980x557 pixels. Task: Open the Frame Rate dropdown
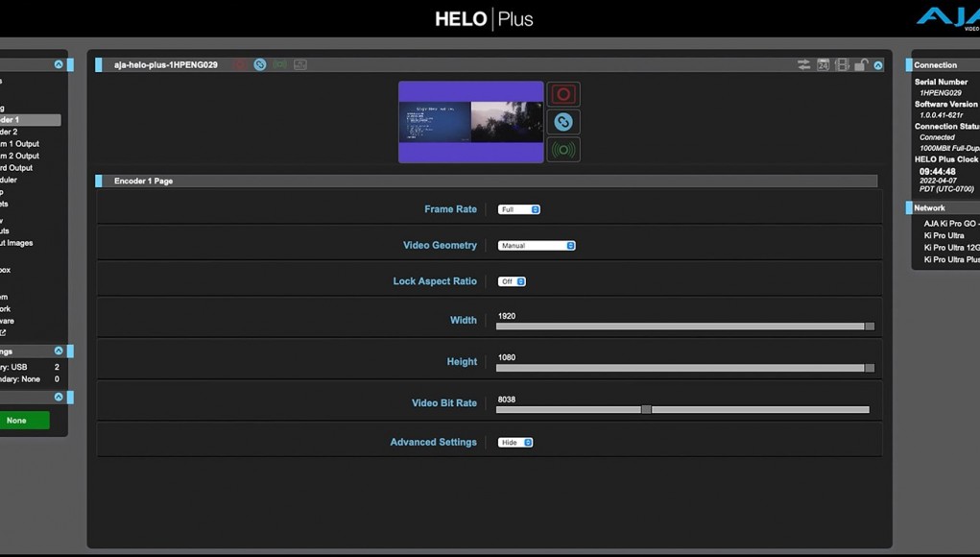tap(518, 209)
